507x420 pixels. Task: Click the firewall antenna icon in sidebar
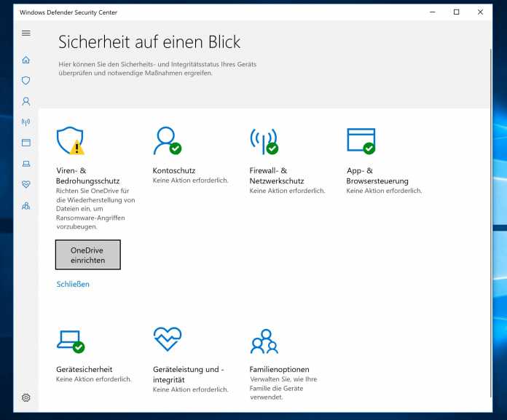(26, 122)
